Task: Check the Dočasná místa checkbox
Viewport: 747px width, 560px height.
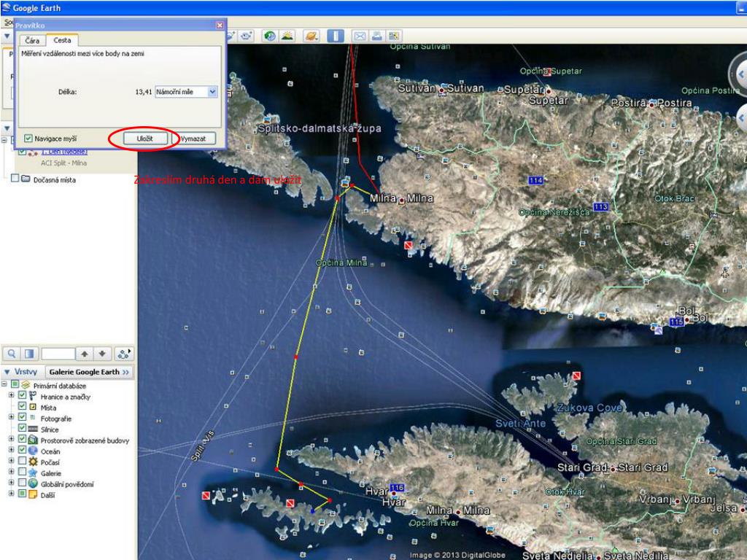Action: (x=15, y=178)
